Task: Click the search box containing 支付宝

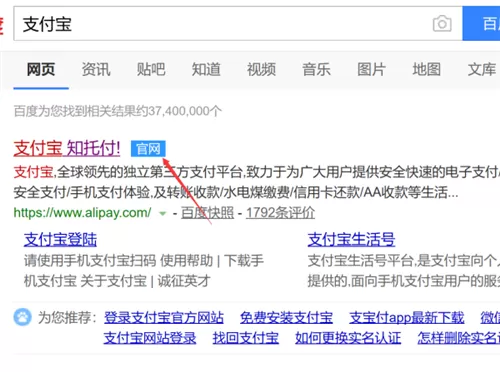Action: [238, 24]
